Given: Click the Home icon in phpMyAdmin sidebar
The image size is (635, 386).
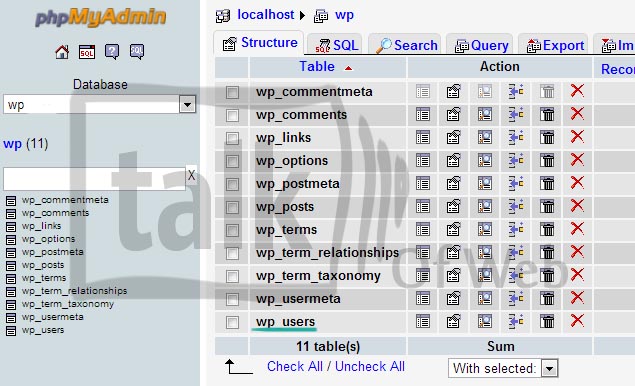Looking at the screenshot, I should coord(62,52).
